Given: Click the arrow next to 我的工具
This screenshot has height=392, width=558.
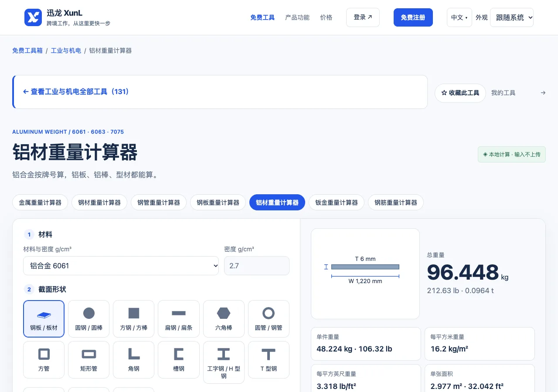Looking at the screenshot, I should point(543,93).
